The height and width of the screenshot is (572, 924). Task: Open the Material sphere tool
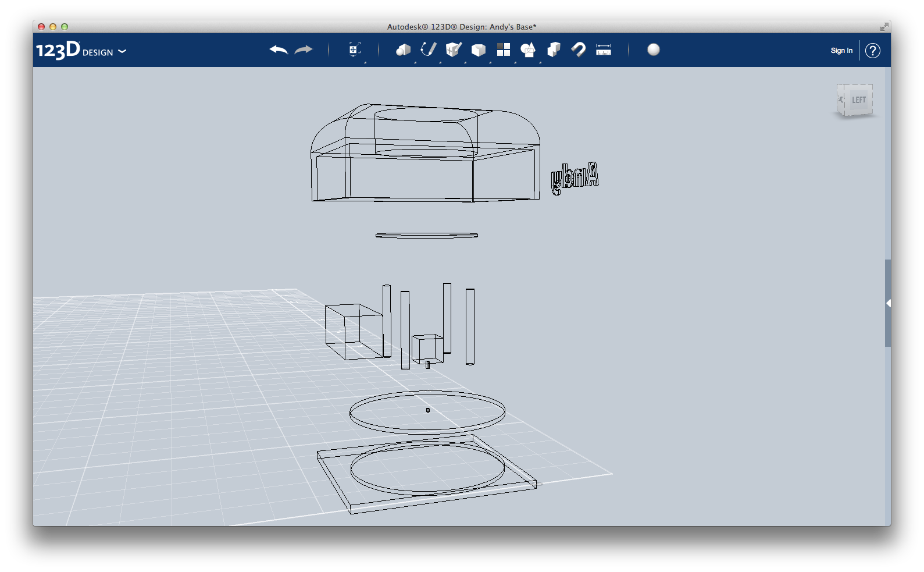654,49
